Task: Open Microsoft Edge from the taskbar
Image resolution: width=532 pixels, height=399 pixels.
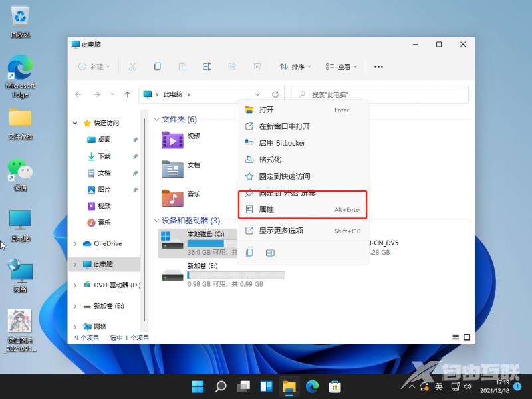Action: (x=312, y=386)
